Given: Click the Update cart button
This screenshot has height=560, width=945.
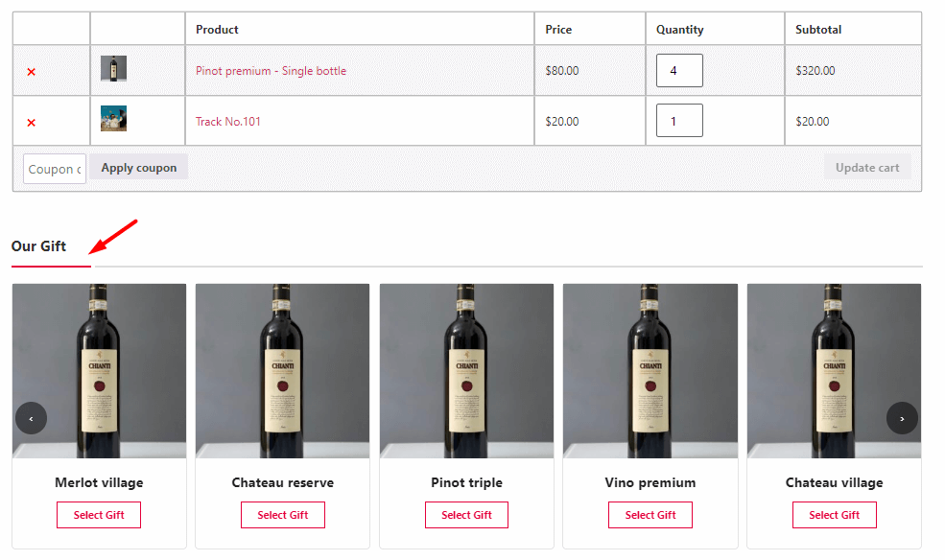Looking at the screenshot, I should (x=867, y=168).
